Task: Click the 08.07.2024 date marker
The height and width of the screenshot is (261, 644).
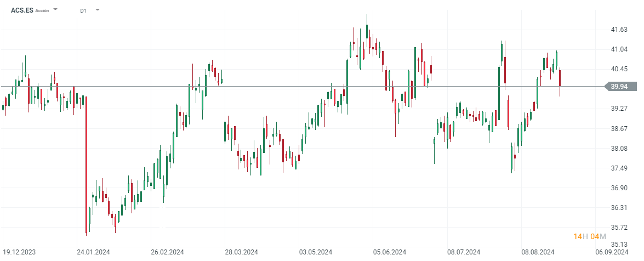Action: pyautogui.click(x=464, y=252)
